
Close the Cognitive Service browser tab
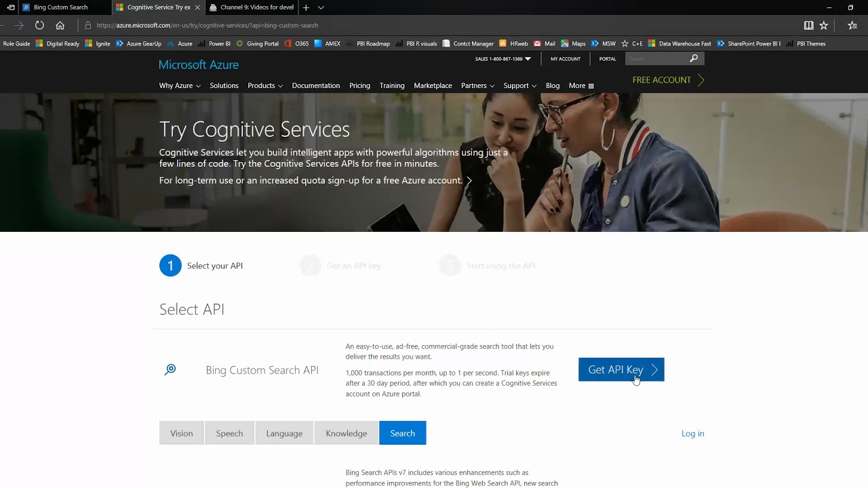[197, 7]
